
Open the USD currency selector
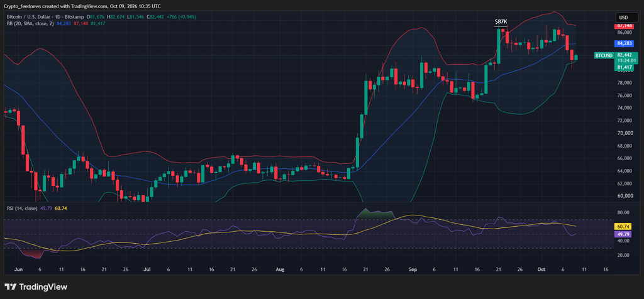pyautogui.click(x=626, y=18)
